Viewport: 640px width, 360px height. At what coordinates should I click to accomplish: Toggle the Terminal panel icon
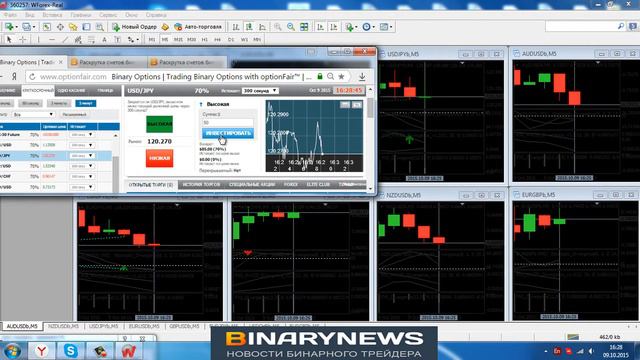(x=86, y=27)
